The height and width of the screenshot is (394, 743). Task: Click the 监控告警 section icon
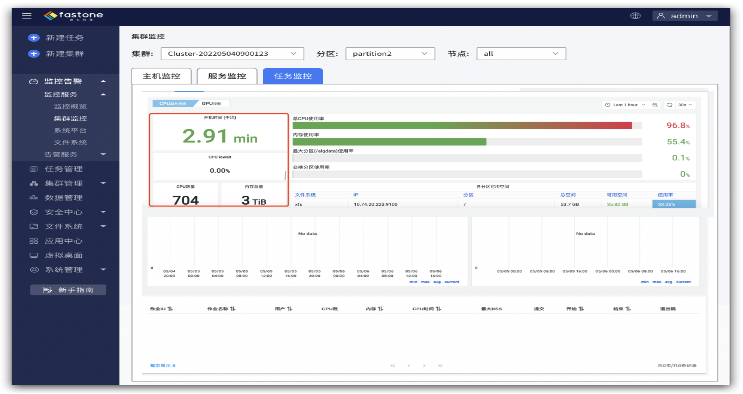pos(34,82)
